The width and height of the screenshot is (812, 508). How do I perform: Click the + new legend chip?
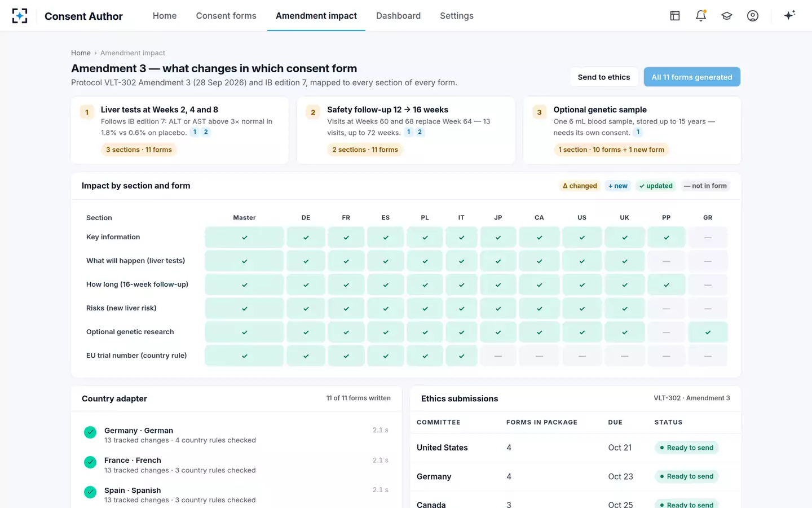point(618,186)
